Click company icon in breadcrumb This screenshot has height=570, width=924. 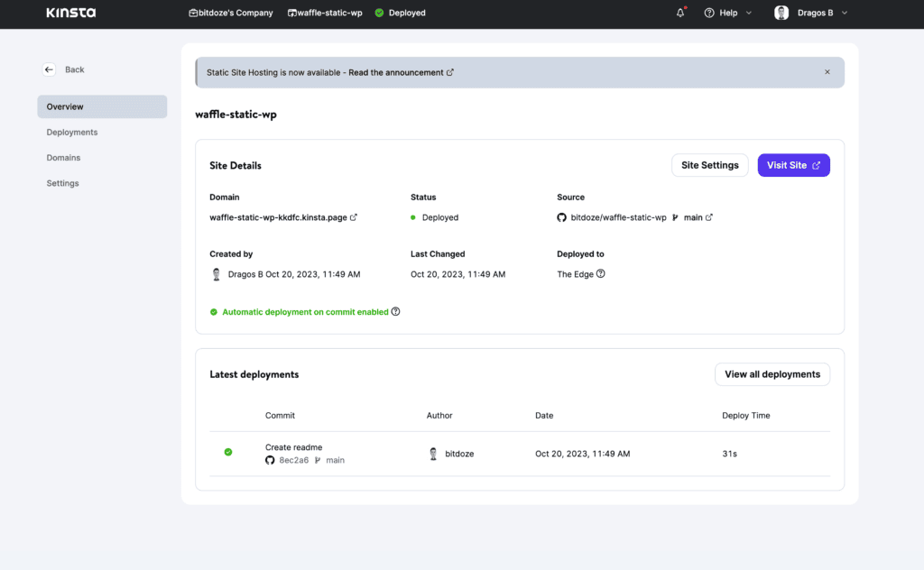tap(193, 13)
